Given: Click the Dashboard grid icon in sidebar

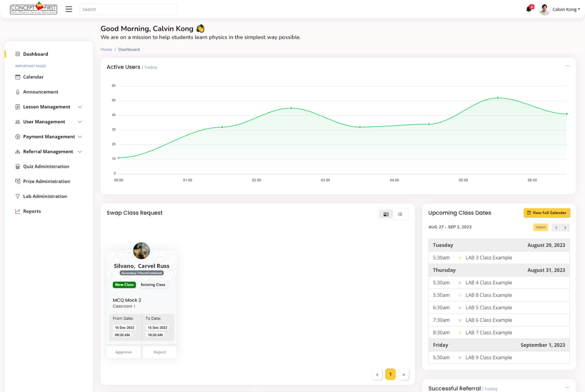Looking at the screenshot, I should [x=18, y=54].
